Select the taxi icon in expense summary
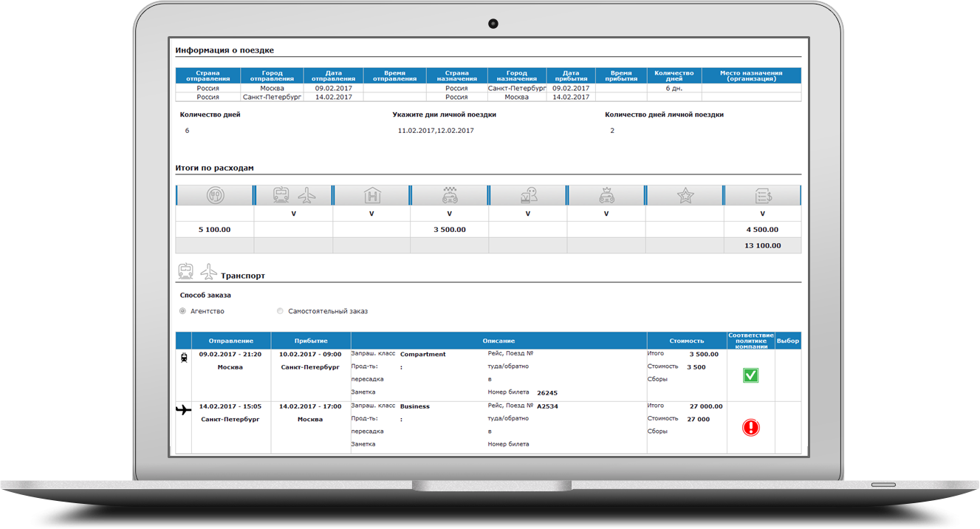 [x=449, y=195]
